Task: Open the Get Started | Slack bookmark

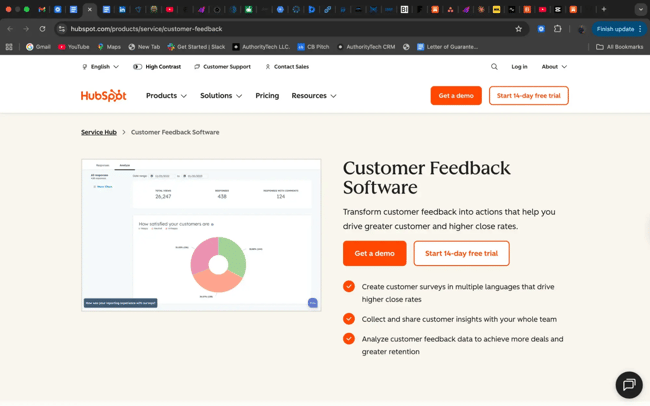Action: click(x=196, y=47)
